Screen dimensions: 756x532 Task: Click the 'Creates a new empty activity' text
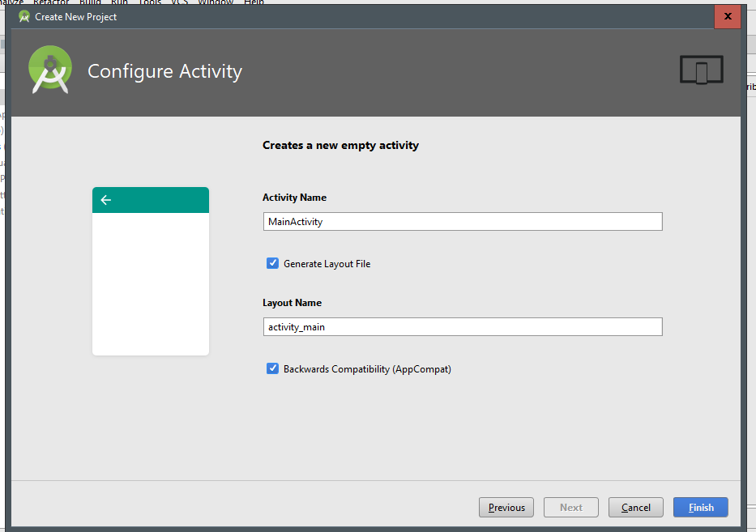pos(340,146)
